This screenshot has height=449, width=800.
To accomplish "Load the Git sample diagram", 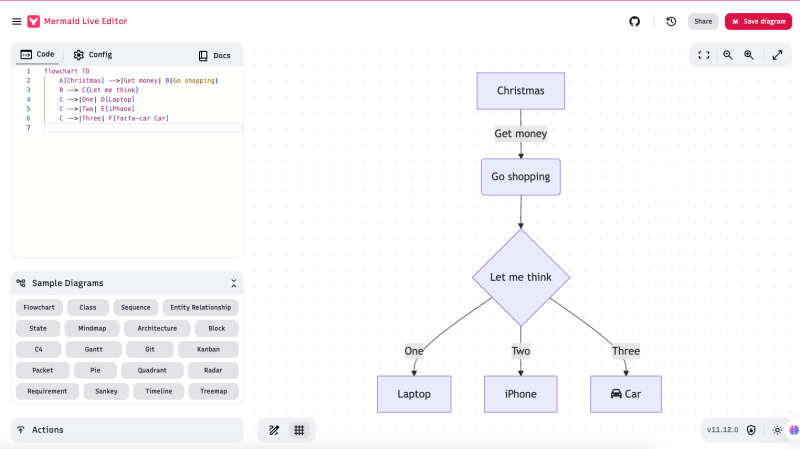I will click(x=149, y=349).
